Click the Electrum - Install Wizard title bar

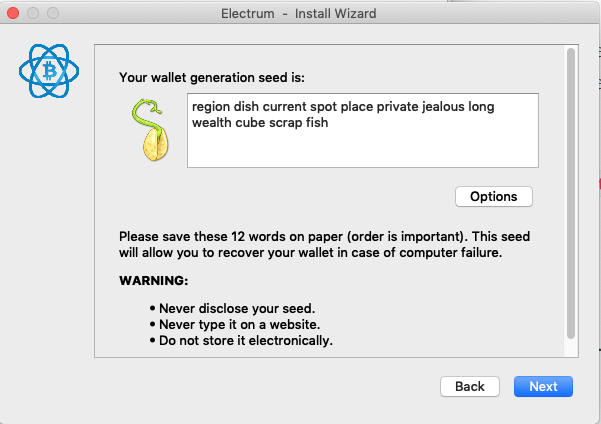pyautogui.click(x=299, y=13)
